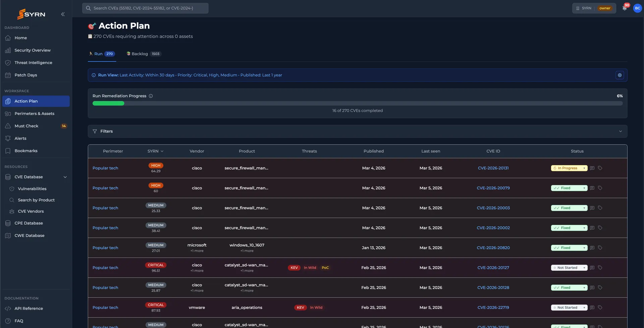The image size is (644, 328).
Task: Click the Home sidebar icon
Action: (x=8, y=38)
